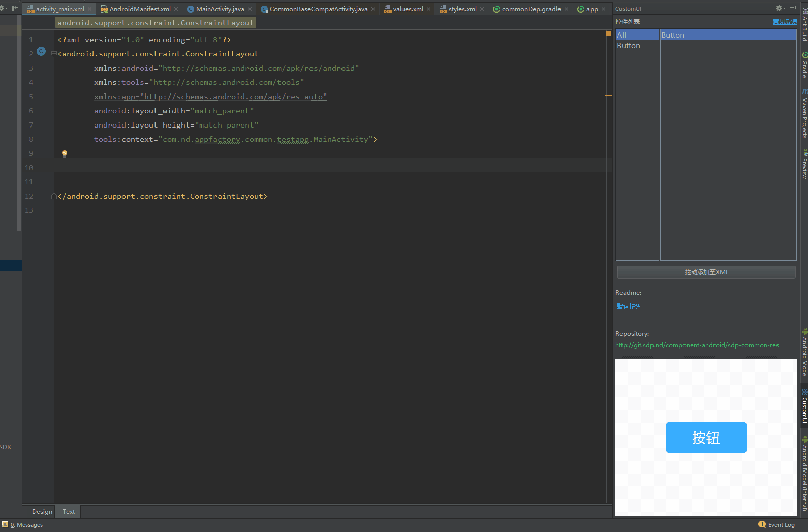
Task: Close the values.xml tab
Action: 429,9
